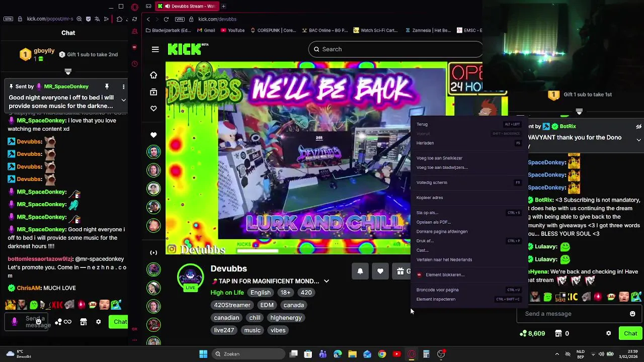Choose Kopieer adres in context menu
The width and height of the screenshot is (644, 362).
click(468, 198)
